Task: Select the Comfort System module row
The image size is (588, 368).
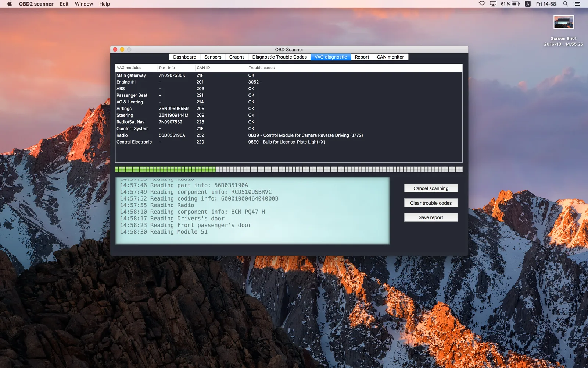Action: pyautogui.click(x=289, y=128)
